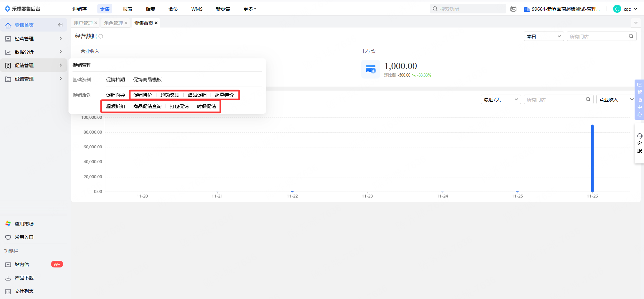Open the WMS top menu
The width and height of the screenshot is (644, 299).
click(197, 9)
